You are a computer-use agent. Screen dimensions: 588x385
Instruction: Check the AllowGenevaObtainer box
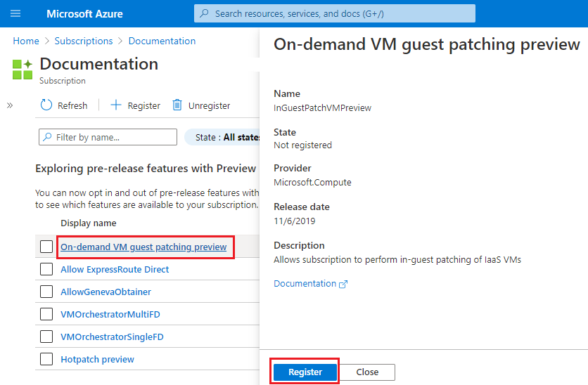[x=46, y=292]
